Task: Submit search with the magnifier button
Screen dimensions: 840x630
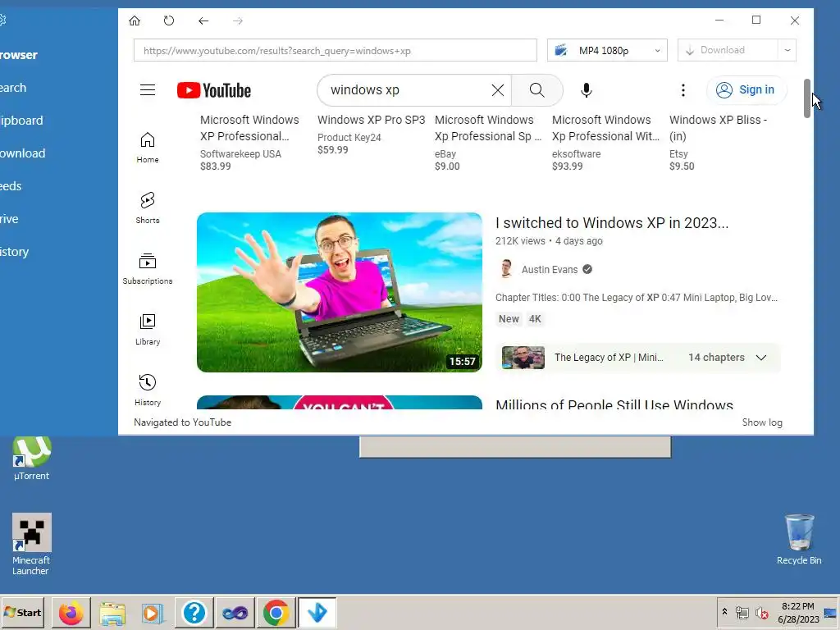Action: [x=536, y=90]
